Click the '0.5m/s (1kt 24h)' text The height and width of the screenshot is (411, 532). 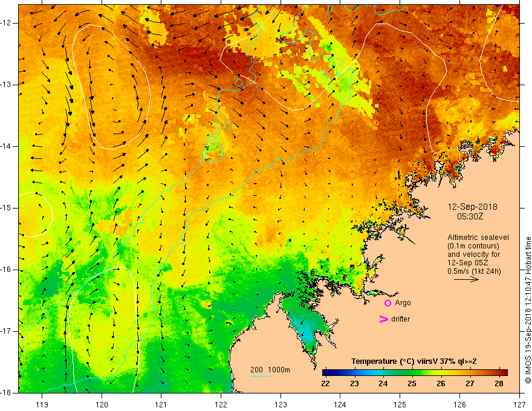(x=474, y=271)
